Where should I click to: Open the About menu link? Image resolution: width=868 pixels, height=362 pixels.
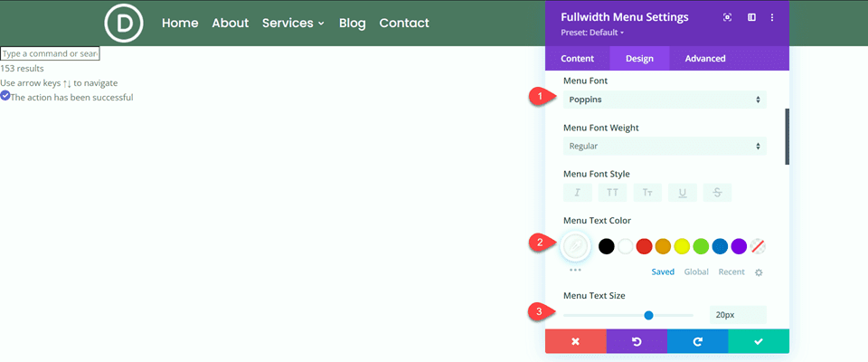pyautogui.click(x=231, y=23)
